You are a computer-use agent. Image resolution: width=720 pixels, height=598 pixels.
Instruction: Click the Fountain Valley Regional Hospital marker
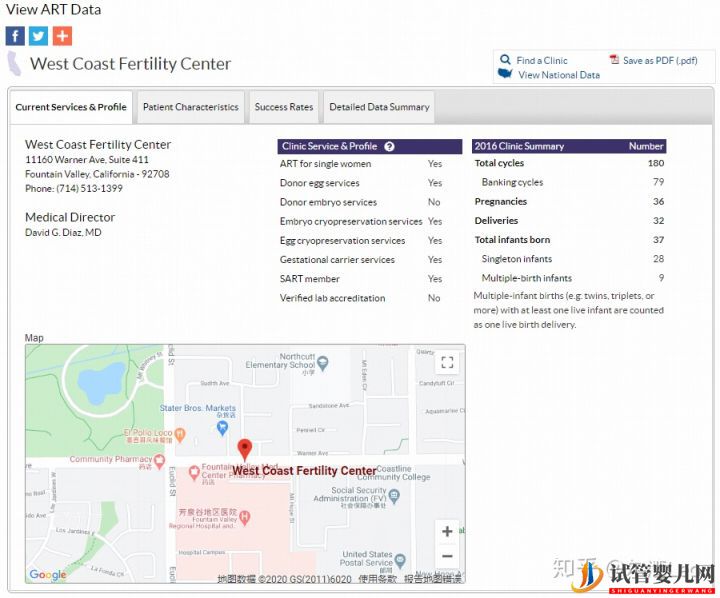coord(245,517)
